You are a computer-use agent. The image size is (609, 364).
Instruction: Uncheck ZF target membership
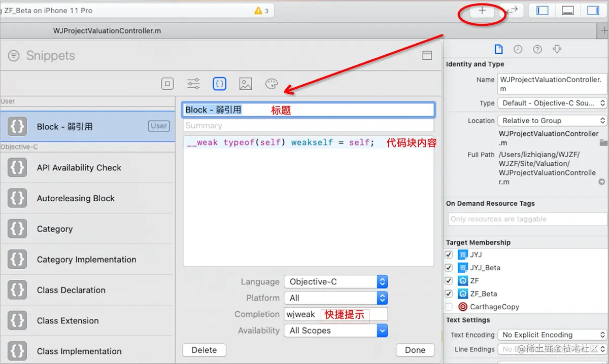[449, 280]
